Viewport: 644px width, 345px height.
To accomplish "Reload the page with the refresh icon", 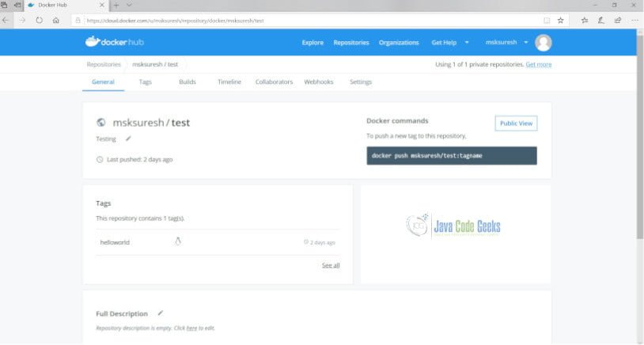I will point(39,20).
